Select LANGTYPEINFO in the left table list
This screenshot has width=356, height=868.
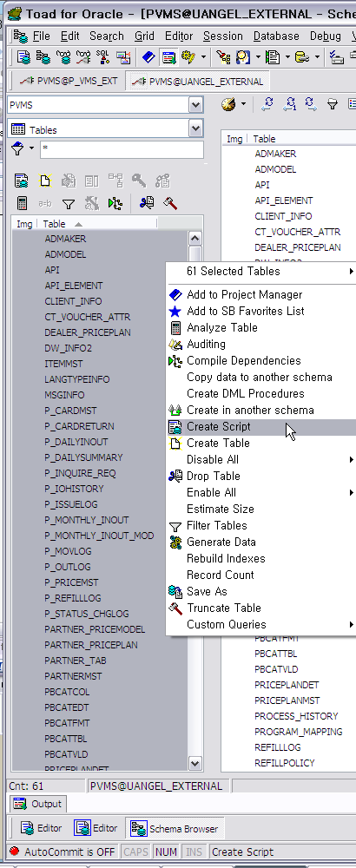tap(77, 380)
